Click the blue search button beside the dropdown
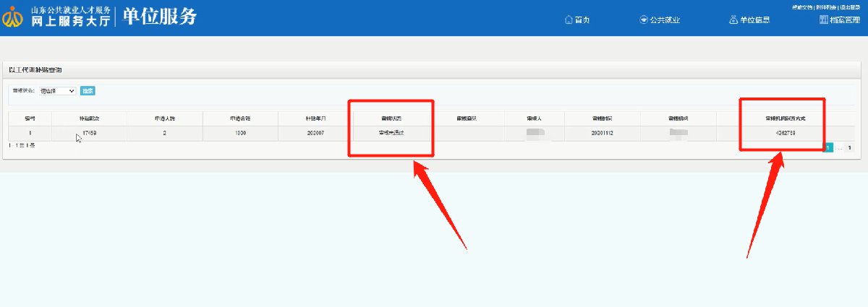 tap(88, 91)
